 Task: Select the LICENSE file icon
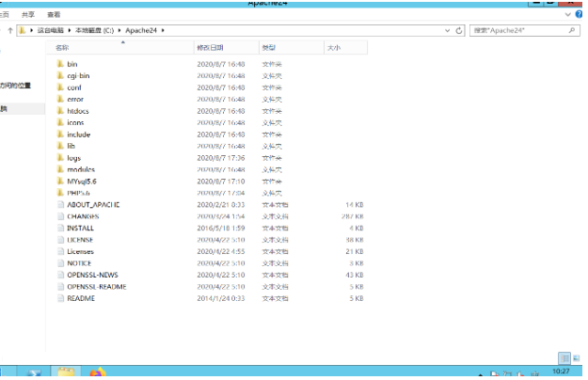pos(60,240)
